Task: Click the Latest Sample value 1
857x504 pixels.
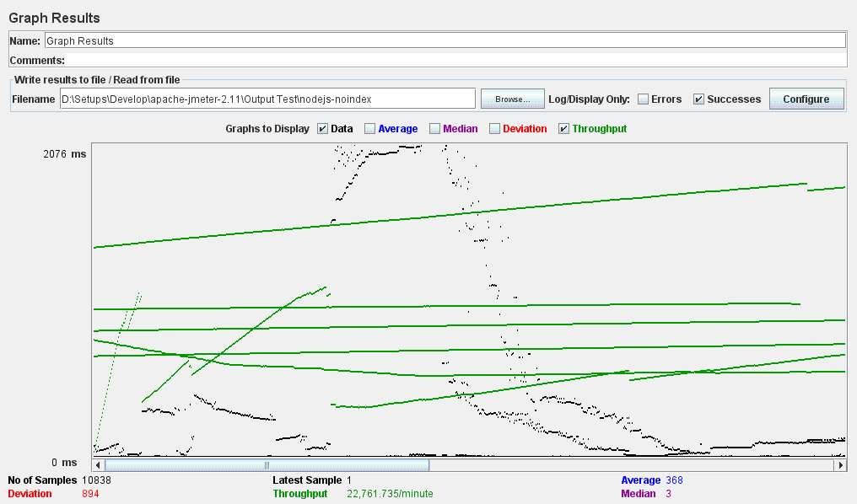Action: coord(348,480)
